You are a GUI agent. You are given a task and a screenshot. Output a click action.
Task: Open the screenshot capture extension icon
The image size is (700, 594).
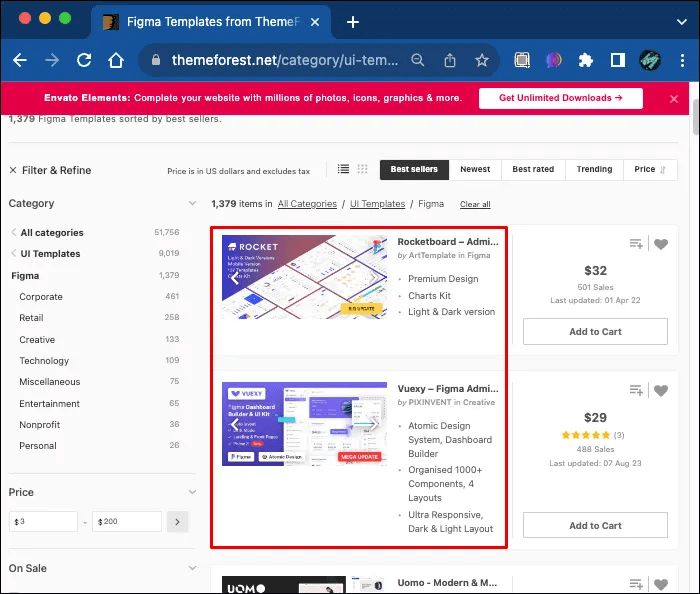pos(522,60)
